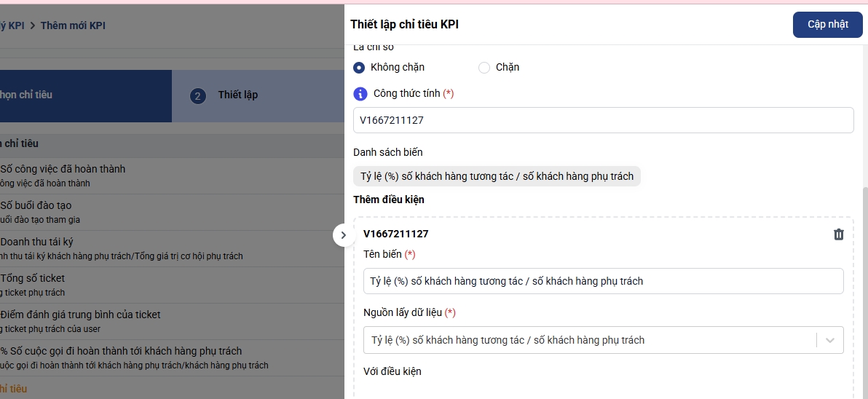Click the step 2 number circle

coord(198,95)
